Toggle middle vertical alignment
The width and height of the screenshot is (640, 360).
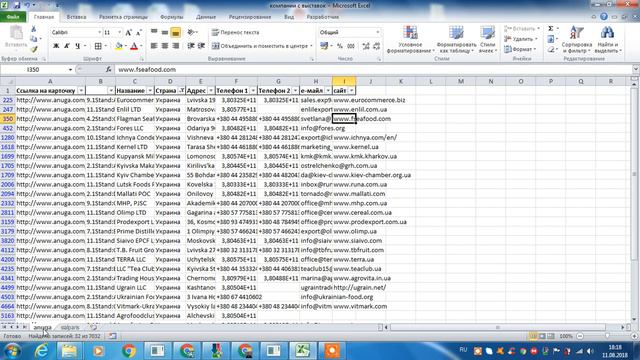click(164, 32)
